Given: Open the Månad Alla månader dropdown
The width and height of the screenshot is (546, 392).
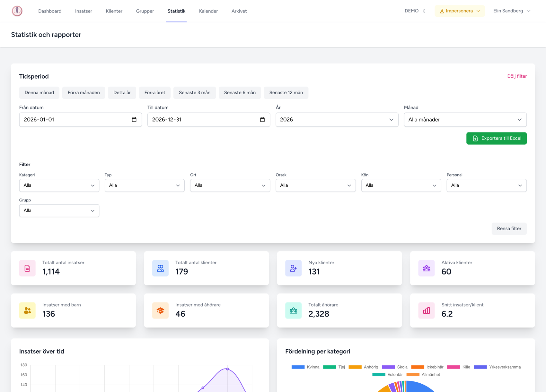Looking at the screenshot, I should click(465, 120).
